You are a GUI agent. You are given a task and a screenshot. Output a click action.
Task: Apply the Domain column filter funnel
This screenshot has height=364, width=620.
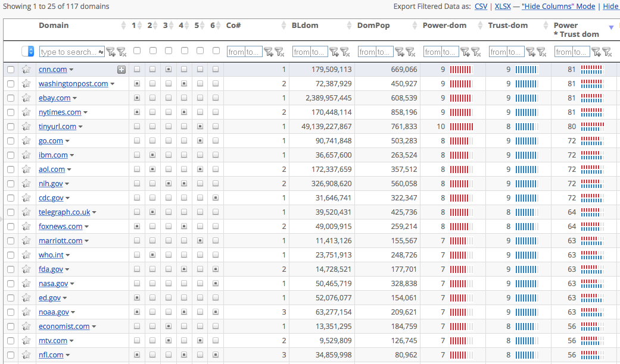click(x=111, y=52)
